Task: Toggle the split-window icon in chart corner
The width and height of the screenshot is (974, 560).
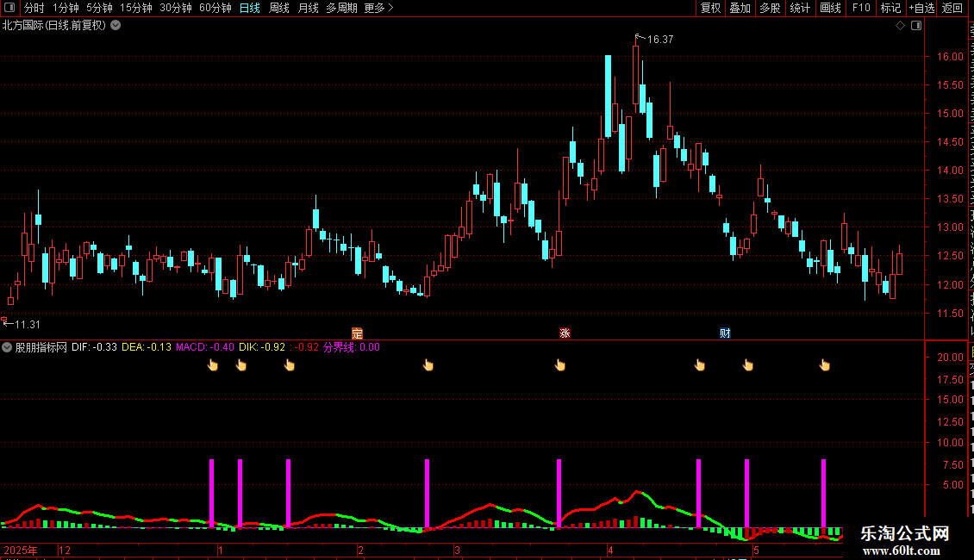Action: (x=916, y=26)
